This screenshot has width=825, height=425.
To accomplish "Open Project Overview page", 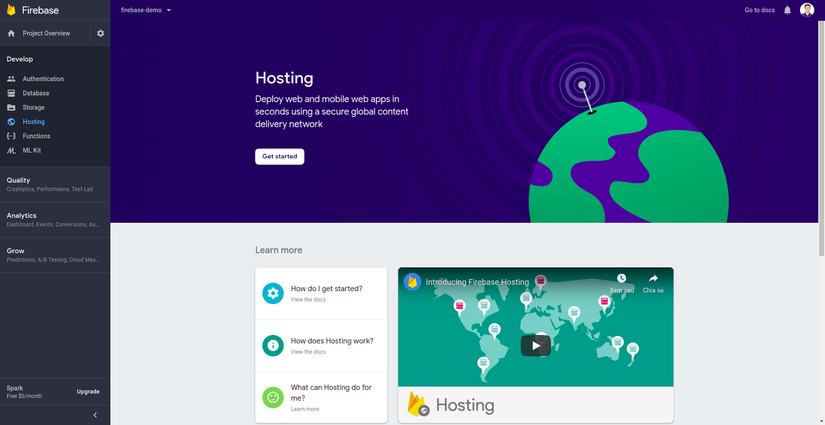I will click(x=46, y=33).
